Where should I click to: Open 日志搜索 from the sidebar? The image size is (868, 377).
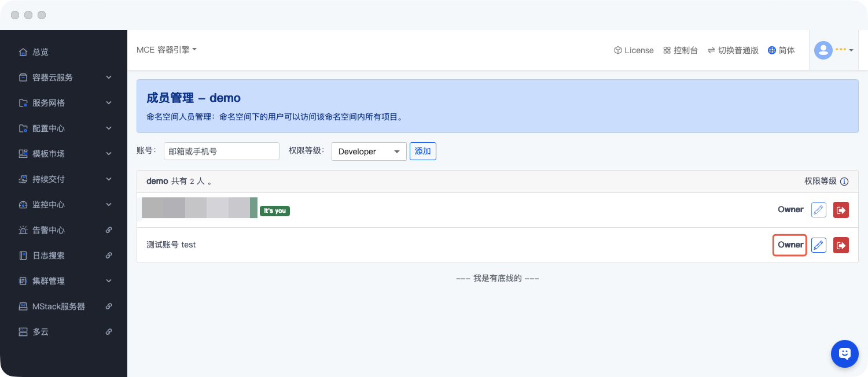49,256
